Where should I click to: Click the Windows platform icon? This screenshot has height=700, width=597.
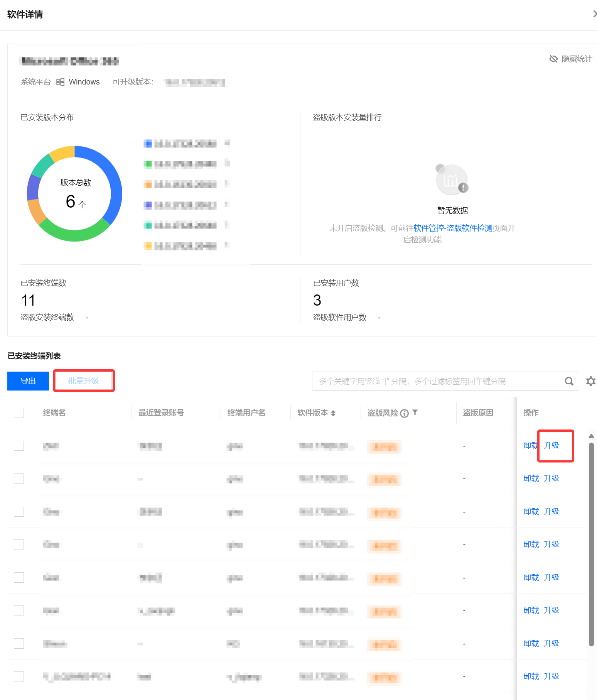pos(60,82)
